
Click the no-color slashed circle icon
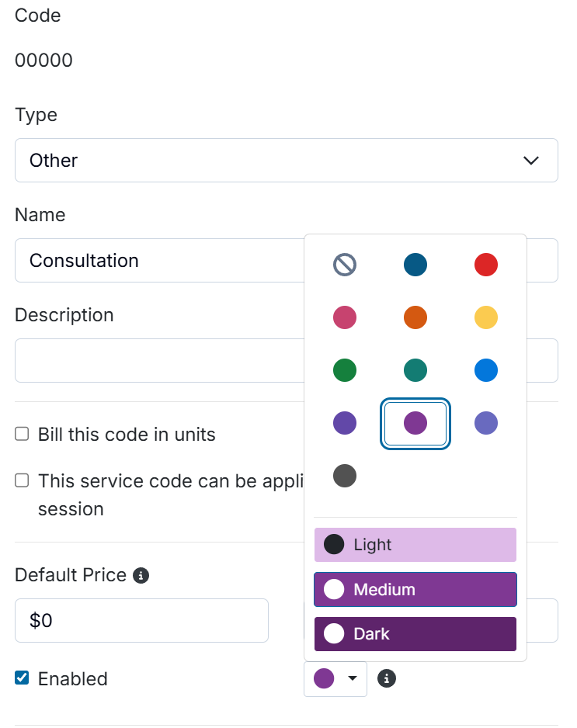pos(345,265)
